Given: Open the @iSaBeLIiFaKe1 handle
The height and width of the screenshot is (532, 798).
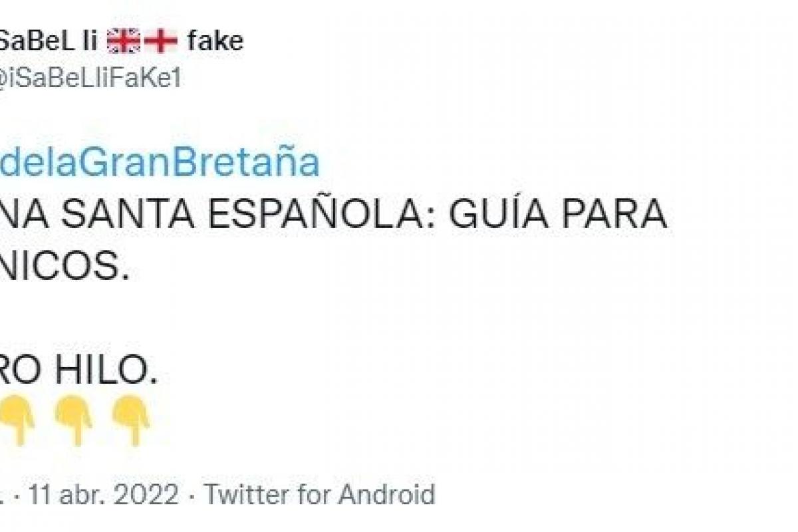Looking at the screenshot, I should [x=90, y=79].
